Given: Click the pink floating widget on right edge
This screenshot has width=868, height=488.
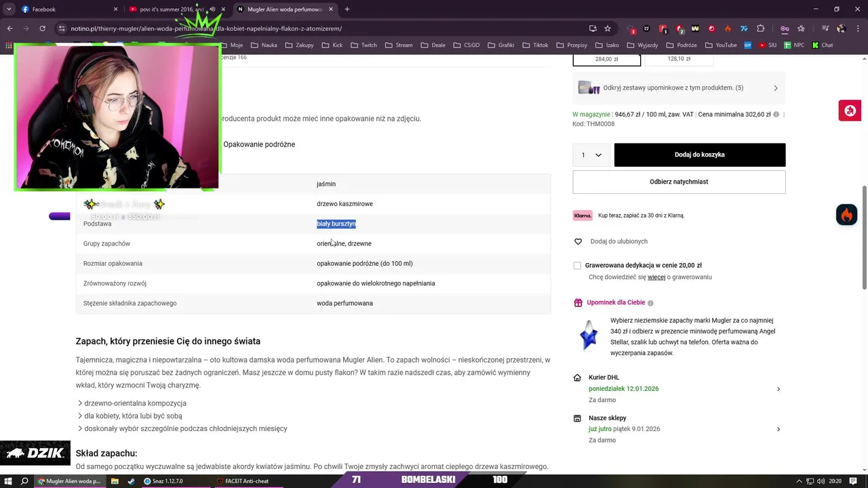Looking at the screenshot, I should [850, 110].
